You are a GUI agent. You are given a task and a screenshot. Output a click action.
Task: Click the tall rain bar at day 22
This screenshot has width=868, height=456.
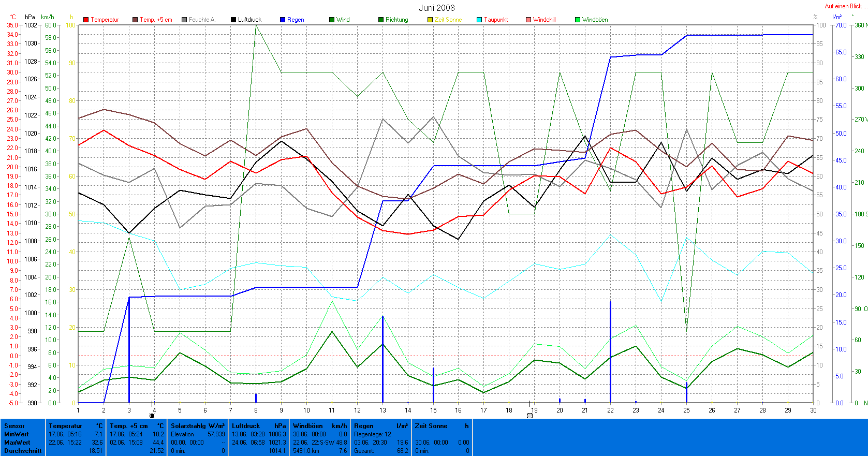coord(610,352)
